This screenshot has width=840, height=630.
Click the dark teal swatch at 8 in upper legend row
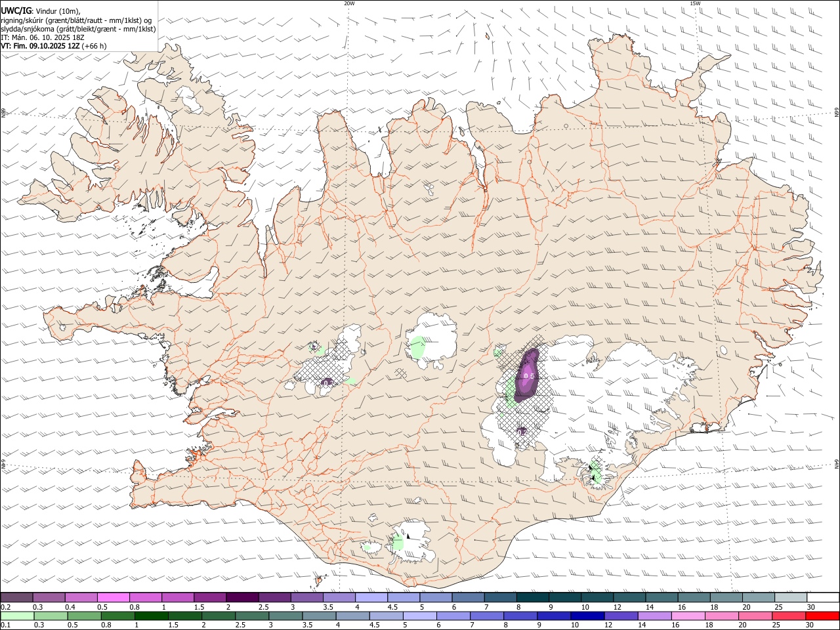[533, 597]
